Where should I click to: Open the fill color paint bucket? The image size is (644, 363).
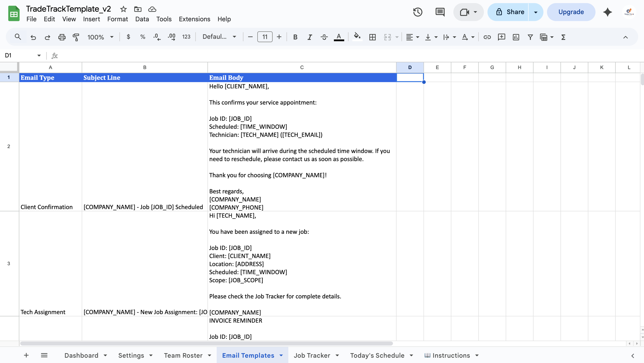click(x=357, y=37)
